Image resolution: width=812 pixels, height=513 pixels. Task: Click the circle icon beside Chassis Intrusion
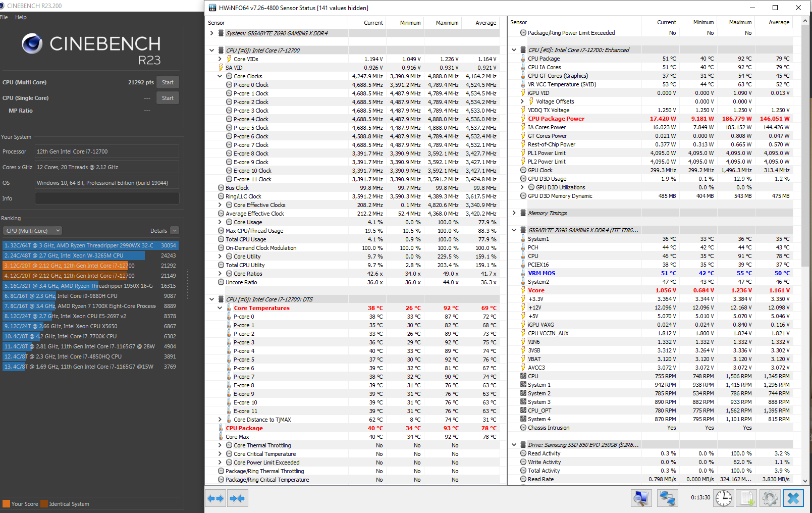tap(523, 428)
